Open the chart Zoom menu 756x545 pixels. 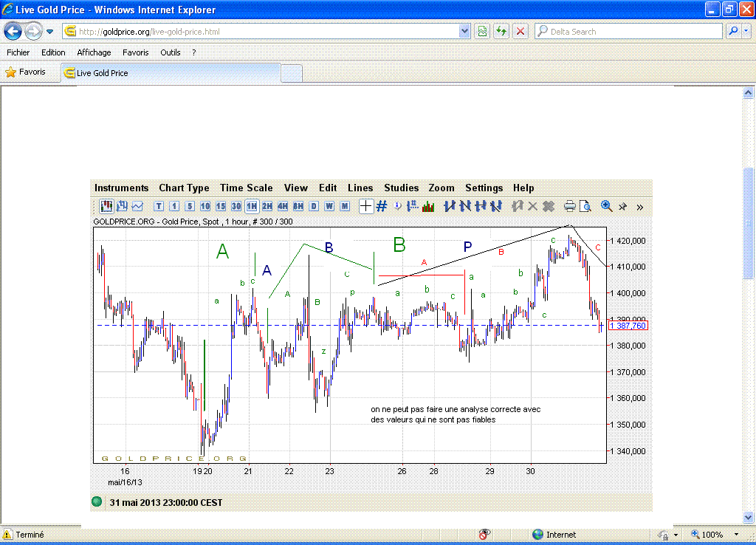pos(441,188)
